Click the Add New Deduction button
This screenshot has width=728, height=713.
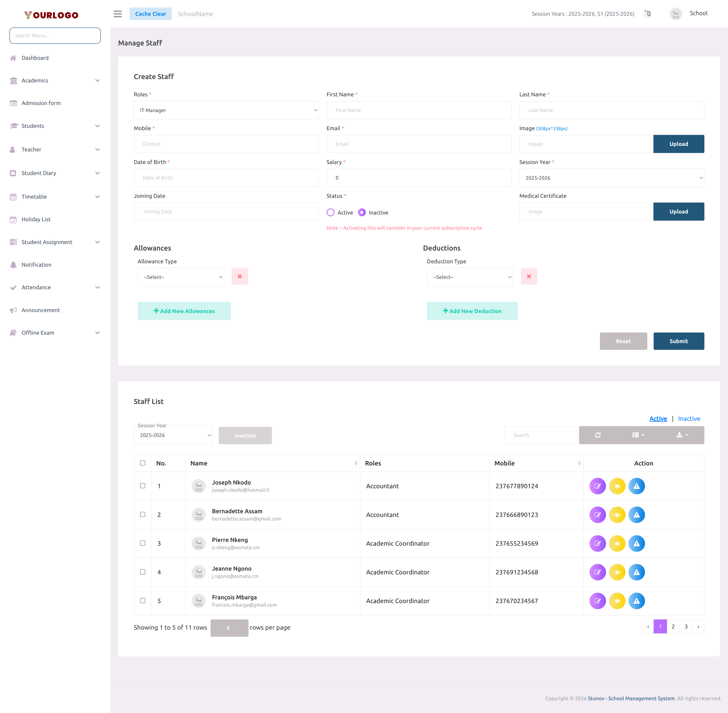pyautogui.click(x=472, y=311)
